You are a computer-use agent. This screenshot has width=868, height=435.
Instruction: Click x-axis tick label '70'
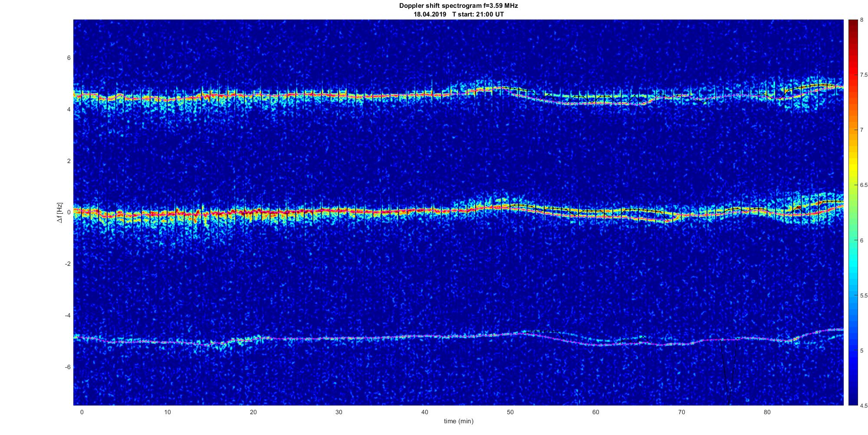pos(681,412)
